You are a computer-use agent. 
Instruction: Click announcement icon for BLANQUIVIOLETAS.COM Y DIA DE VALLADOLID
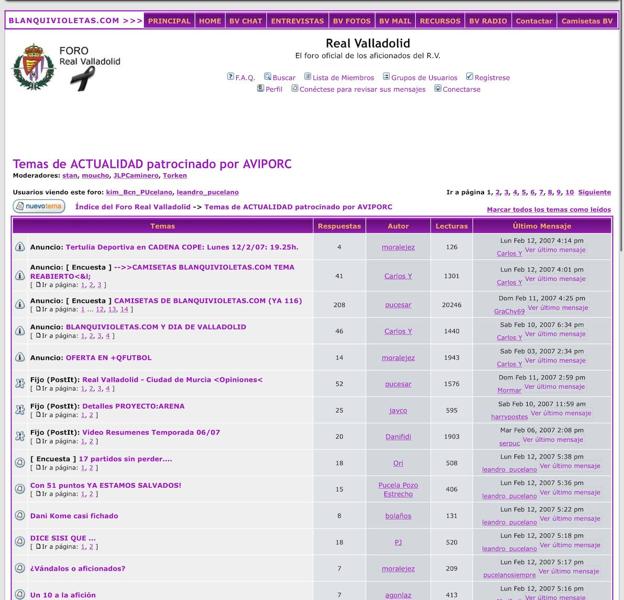(20, 331)
